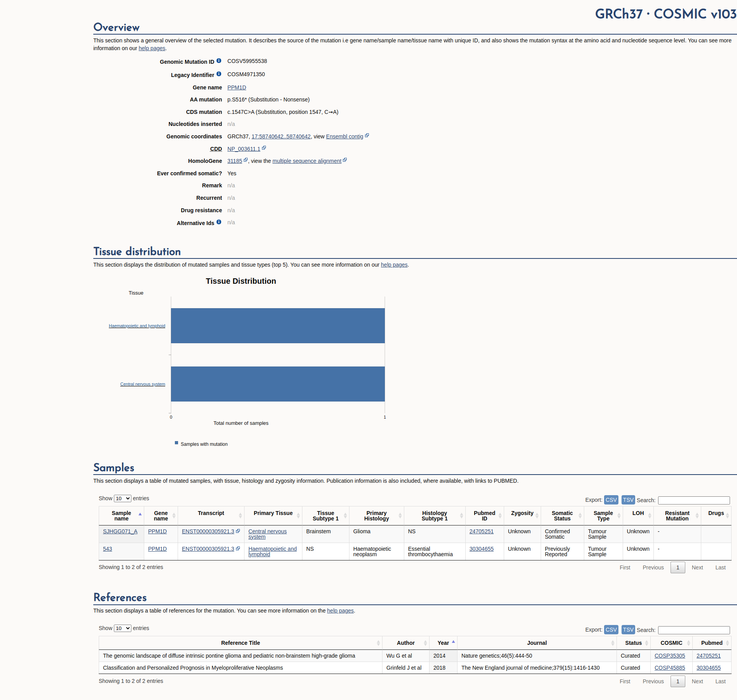Sort samples by Drugs column

tap(716, 516)
